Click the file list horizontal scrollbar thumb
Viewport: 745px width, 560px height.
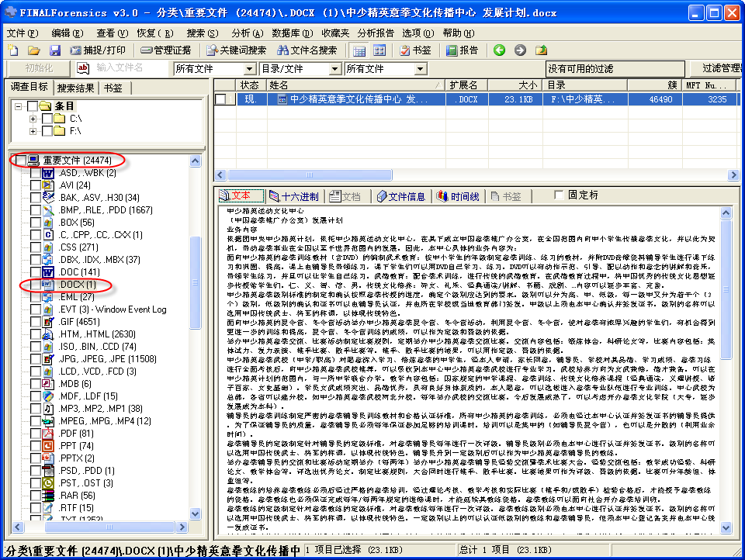coord(310,175)
